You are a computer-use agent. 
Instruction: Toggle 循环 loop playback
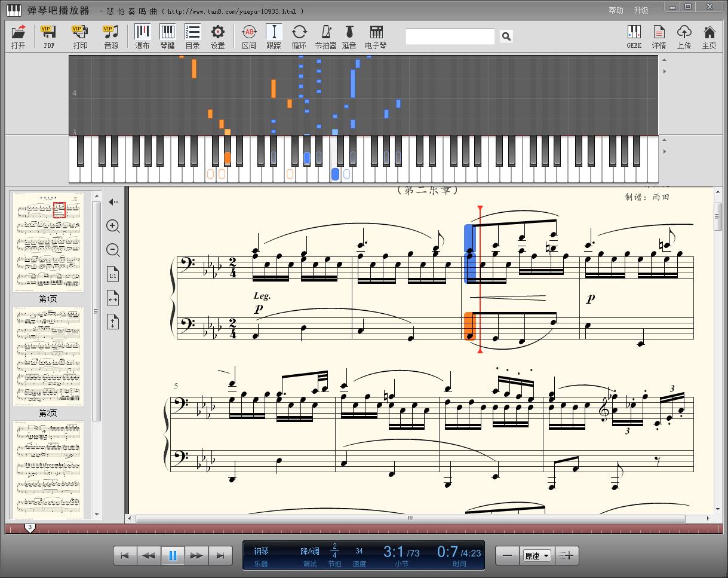[299, 36]
